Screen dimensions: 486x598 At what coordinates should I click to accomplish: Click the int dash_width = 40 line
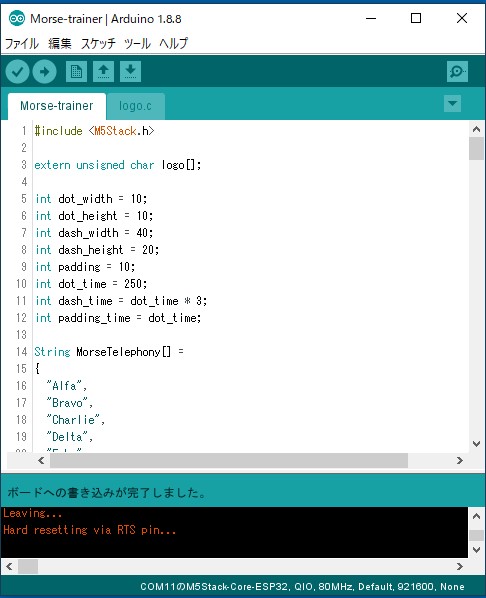tap(94, 233)
